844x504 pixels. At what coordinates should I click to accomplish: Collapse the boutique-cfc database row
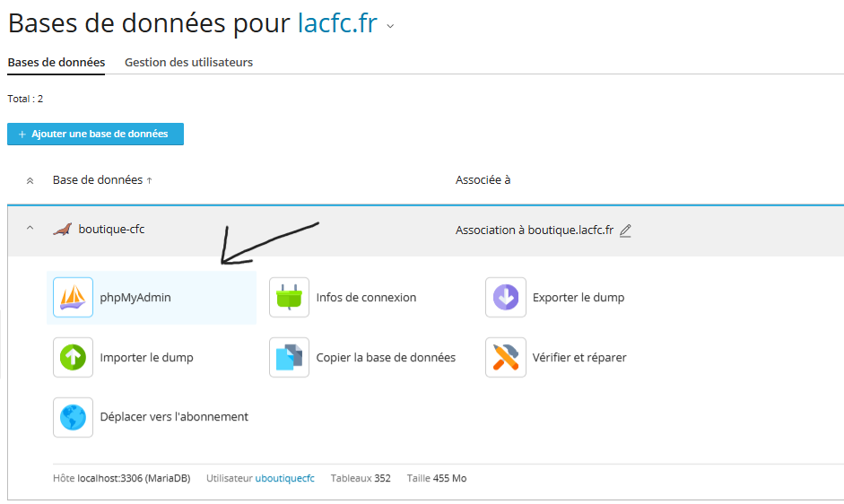click(30, 229)
